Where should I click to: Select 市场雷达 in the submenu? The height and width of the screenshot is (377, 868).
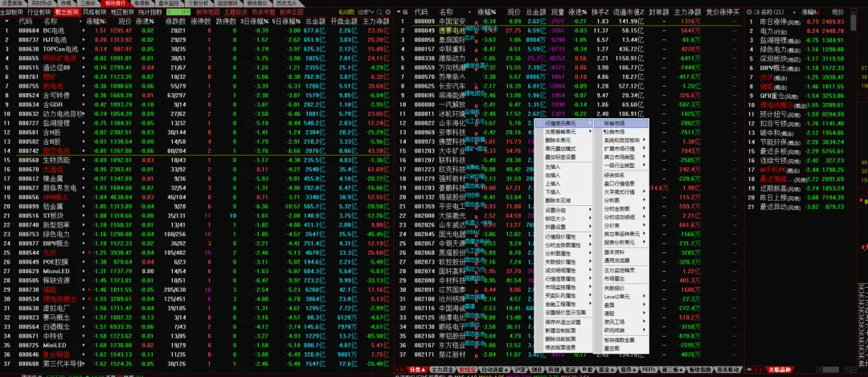click(621, 278)
